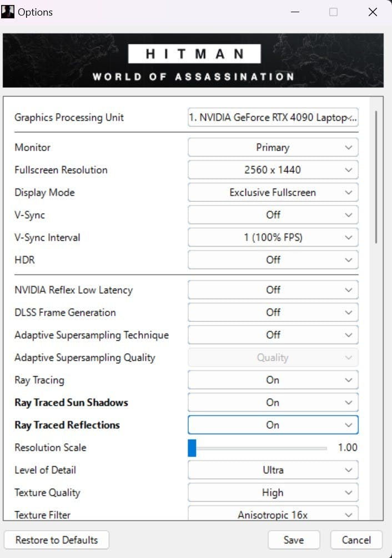Screen dimensions: 392x558
Task: Open the Graphics Processing Unit dropdown
Action: pos(273,117)
